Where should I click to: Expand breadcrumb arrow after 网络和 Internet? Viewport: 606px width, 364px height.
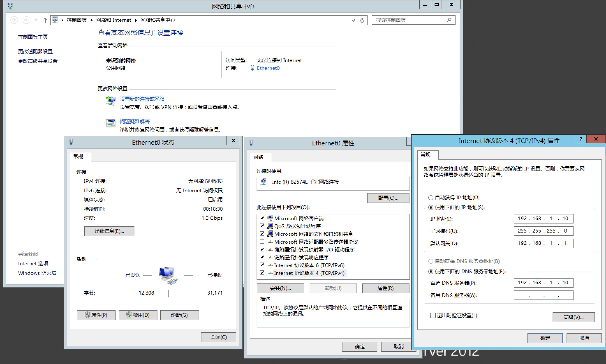click(x=136, y=20)
